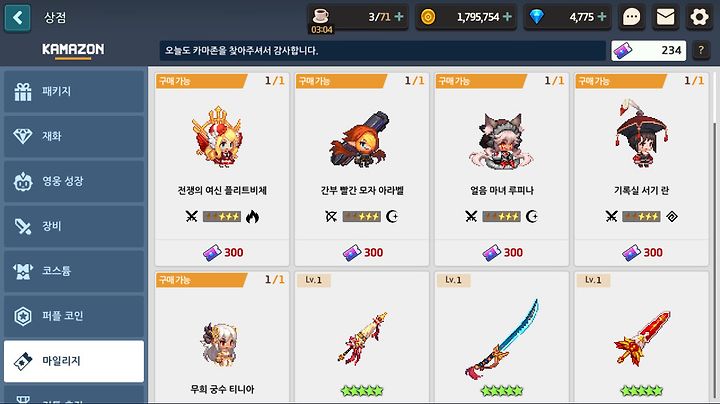Buy 간부 빨간 모자 아라벨 for 300

[362, 252]
